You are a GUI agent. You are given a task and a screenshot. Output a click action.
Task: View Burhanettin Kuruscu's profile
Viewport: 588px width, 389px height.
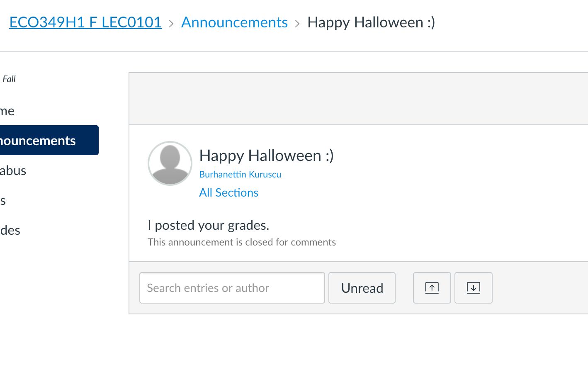[x=240, y=174]
